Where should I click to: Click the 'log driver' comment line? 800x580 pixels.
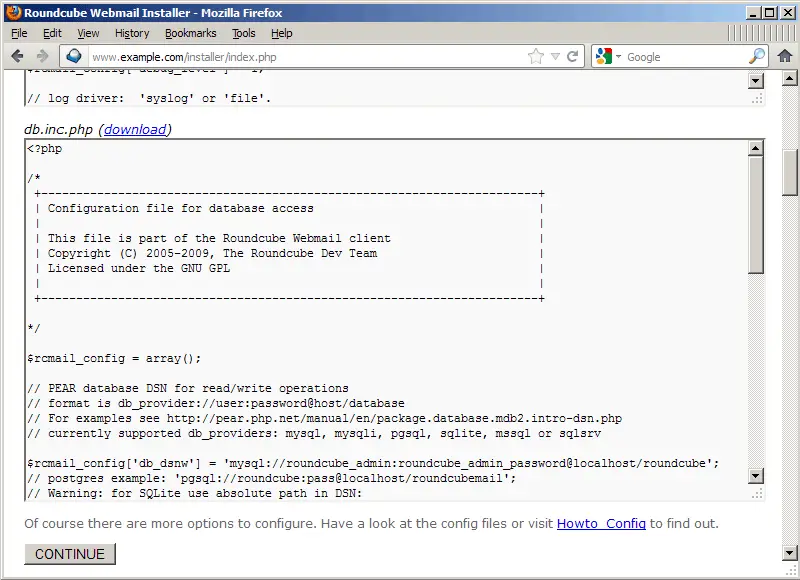(x=149, y=98)
